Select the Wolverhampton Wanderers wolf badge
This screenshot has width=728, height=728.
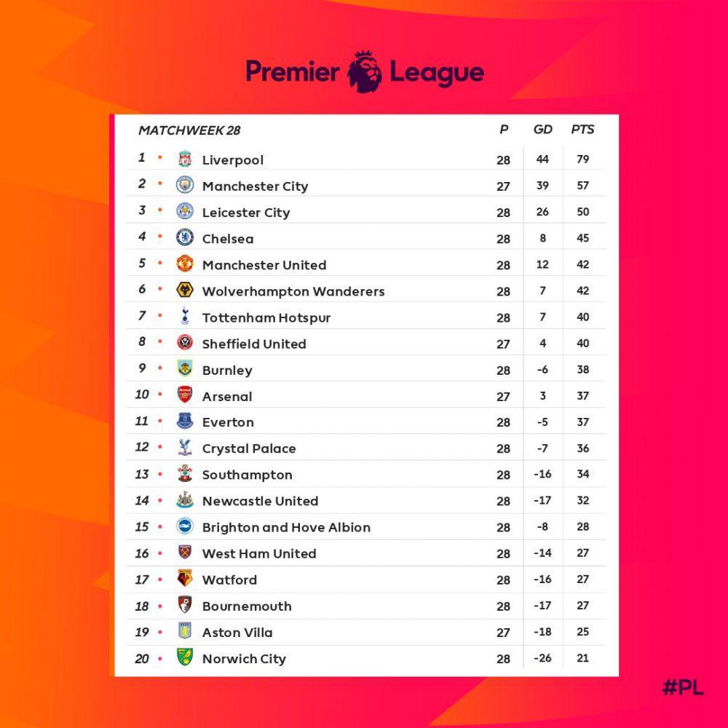[x=185, y=290]
